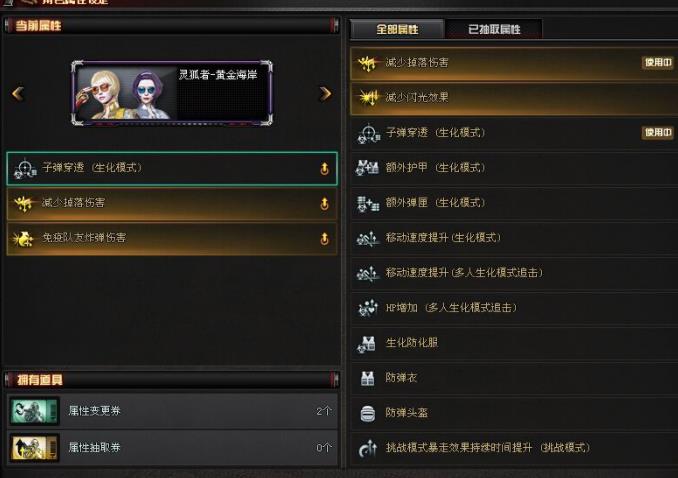
Task: Select the 防弹衣 vest icon
Action: tap(367, 378)
